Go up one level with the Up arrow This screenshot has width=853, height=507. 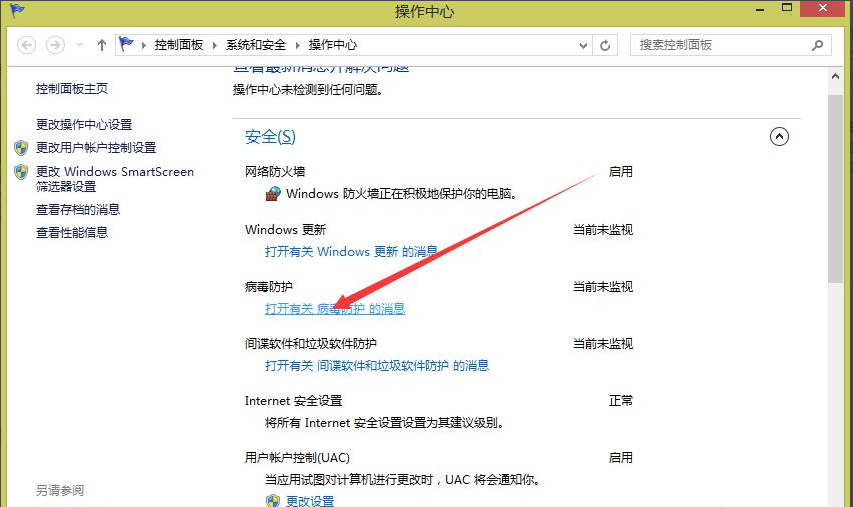[x=102, y=45]
